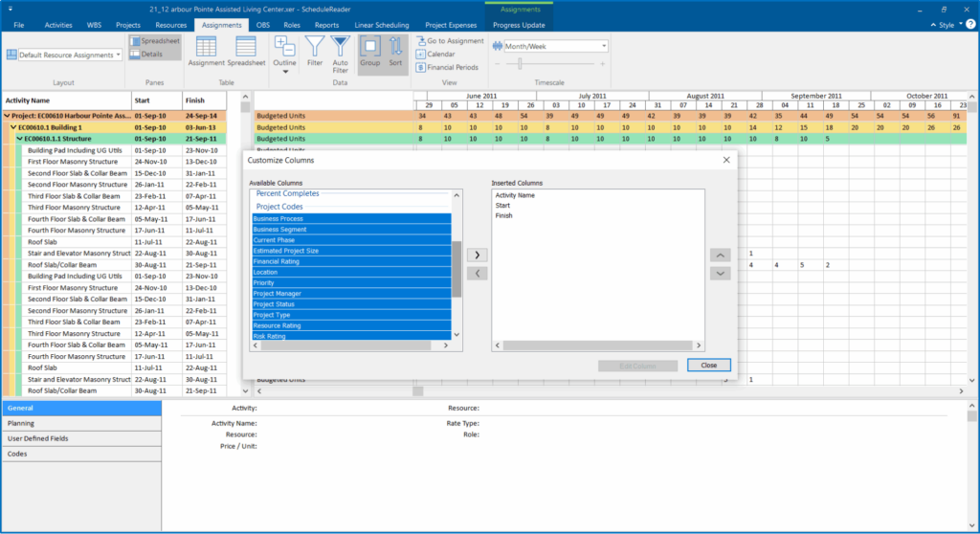The image size is (980, 534).
Task: Switch to the Projects tab
Action: point(128,25)
